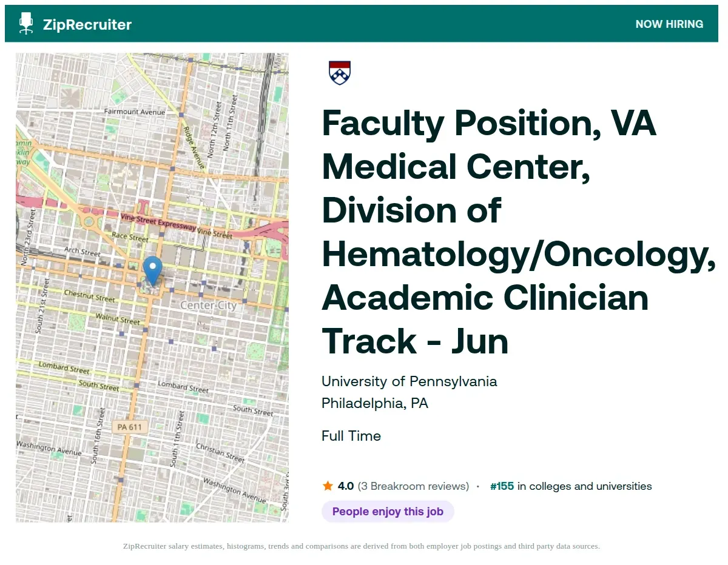Click the Fairmount Avenue map label

coord(135,112)
